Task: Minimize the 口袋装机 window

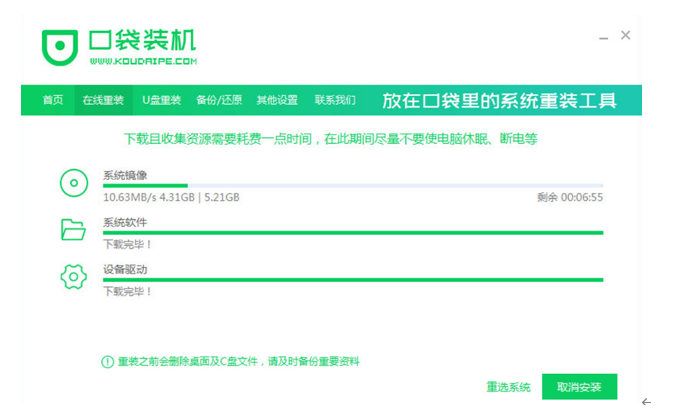Action: pos(602,36)
